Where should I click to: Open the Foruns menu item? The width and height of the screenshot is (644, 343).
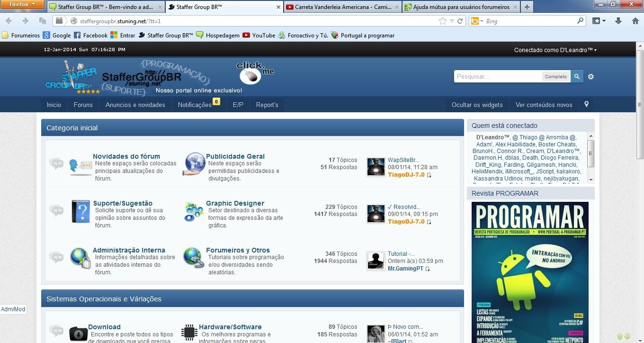[83, 105]
